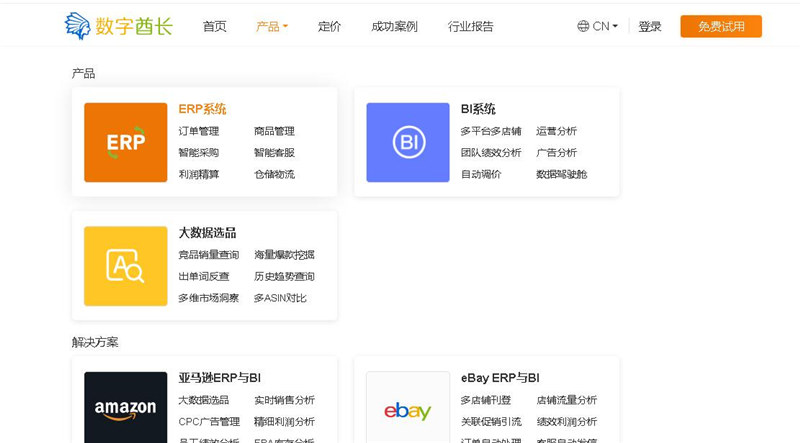Select 关联促销引流 under eBay

coord(491,422)
